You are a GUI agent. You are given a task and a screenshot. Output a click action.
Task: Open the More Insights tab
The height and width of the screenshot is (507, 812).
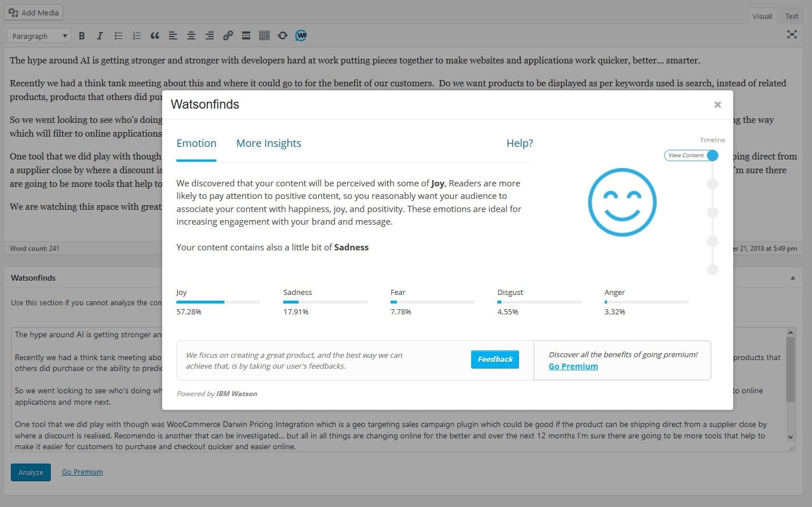(268, 143)
